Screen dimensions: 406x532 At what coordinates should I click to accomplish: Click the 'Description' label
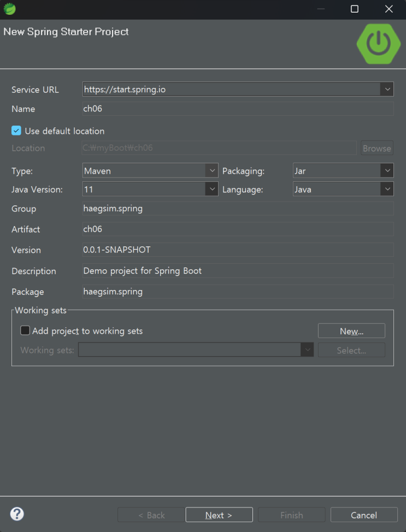tap(34, 271)
